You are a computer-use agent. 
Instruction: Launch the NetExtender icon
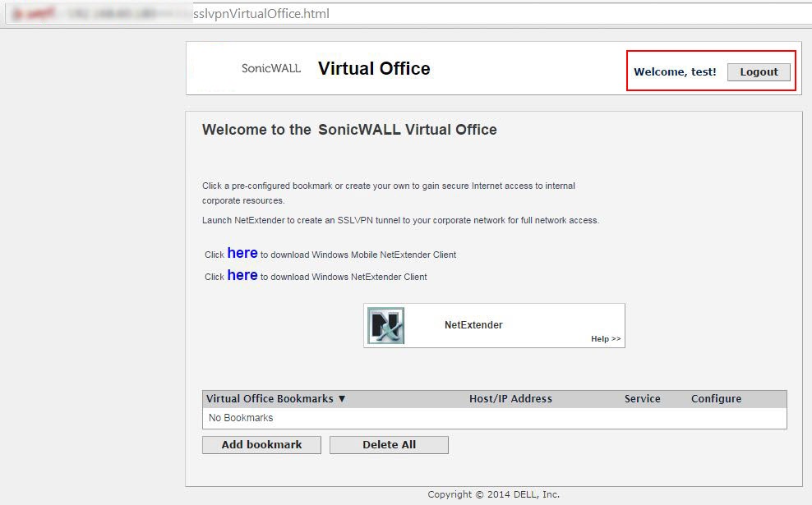385,325
